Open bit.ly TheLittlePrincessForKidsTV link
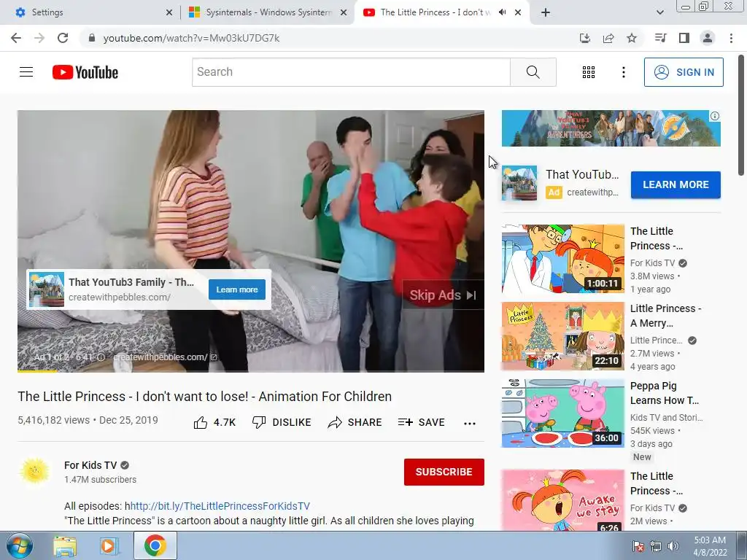The height and width of the screenshot is (560, 747). (x=220, y=506)
